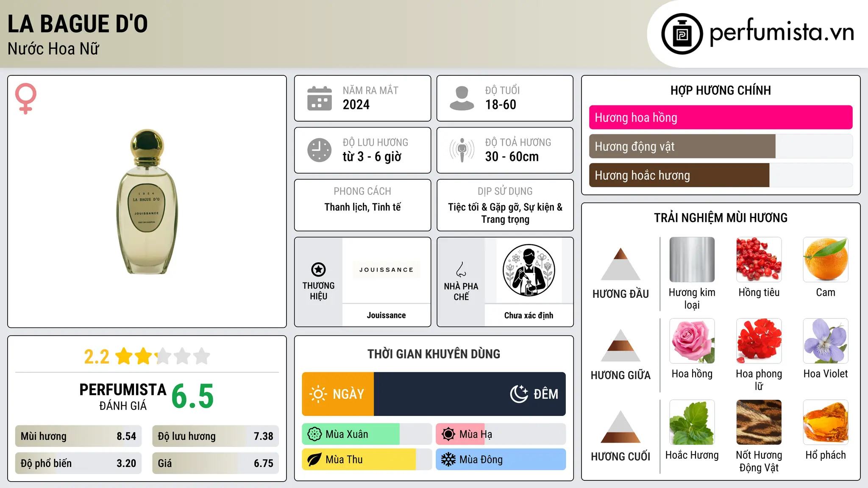Click the launch year value 2024
This screenshot has height=488, width=868.
coord(356,105)
